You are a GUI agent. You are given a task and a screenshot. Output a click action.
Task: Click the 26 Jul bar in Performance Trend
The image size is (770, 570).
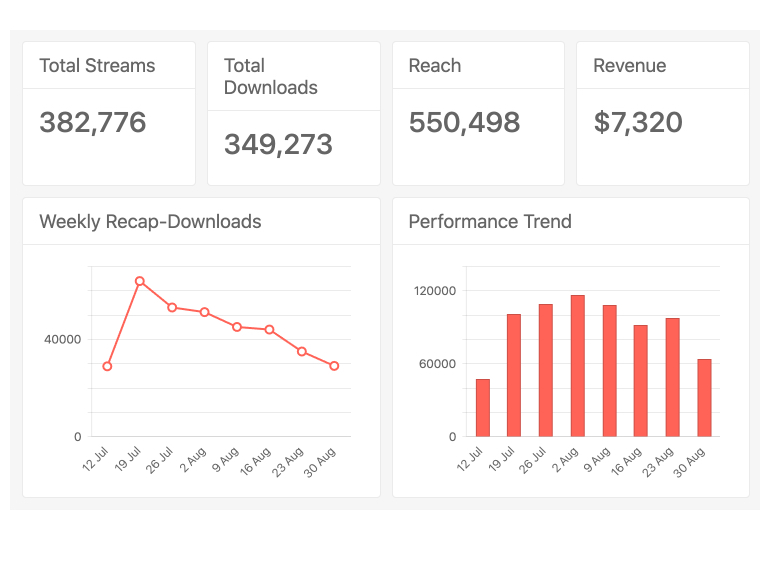pos(546,370)
